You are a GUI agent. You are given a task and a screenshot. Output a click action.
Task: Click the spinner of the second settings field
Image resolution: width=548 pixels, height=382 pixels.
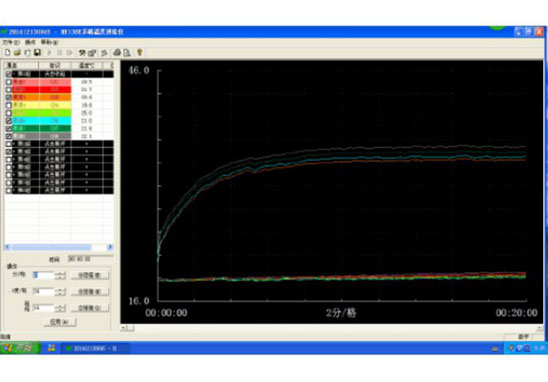point(60,291)
